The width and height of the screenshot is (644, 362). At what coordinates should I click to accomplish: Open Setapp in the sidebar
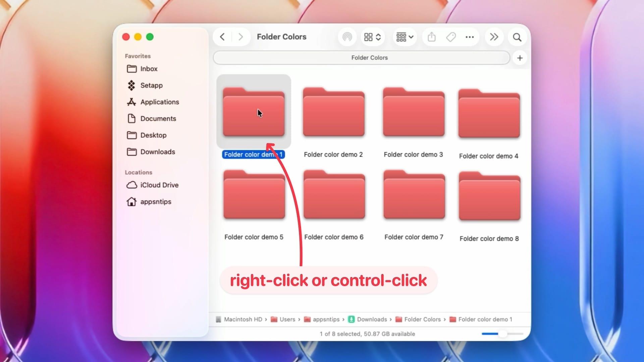point(145,85)
